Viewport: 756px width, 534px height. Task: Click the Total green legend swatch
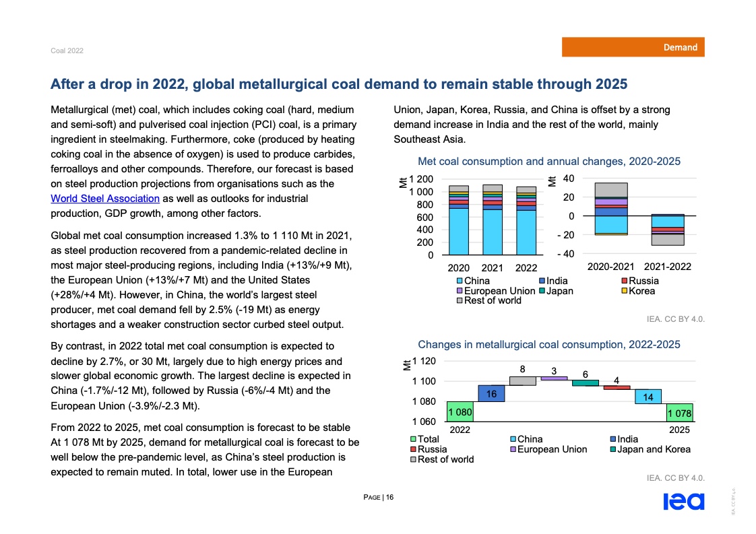tap(412, 439)
